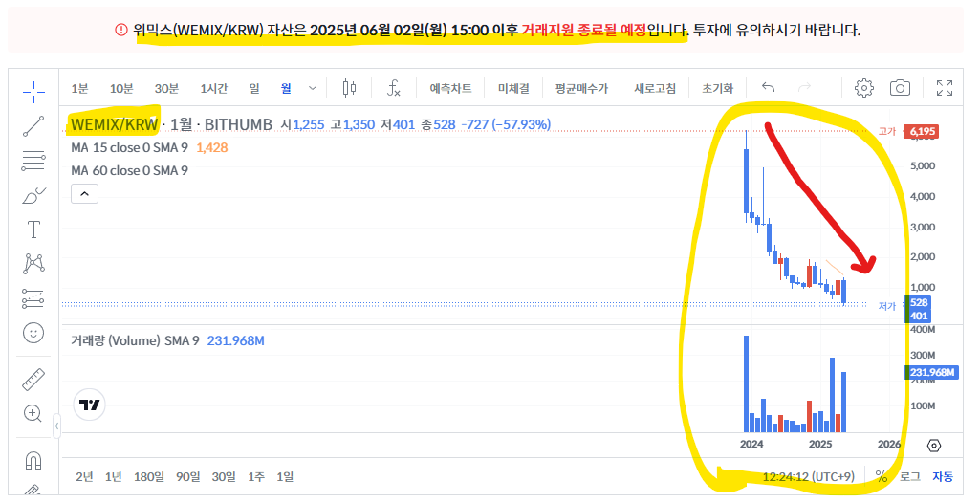Select the trend line drawing tool
This screenshot has height=503, width=980.
click(x=33, y=126)
